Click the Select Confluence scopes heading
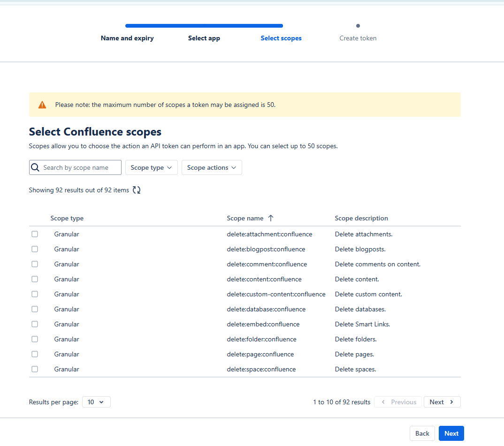Screen dimensions: 504x446 click(95, 132)
